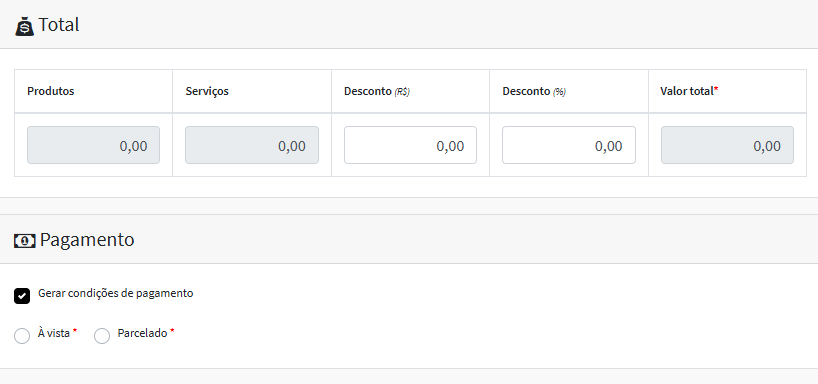Uncheck the Gerar condições de pagamento checkbox
Screen dimensions: 818x384
tap(22, 296)
